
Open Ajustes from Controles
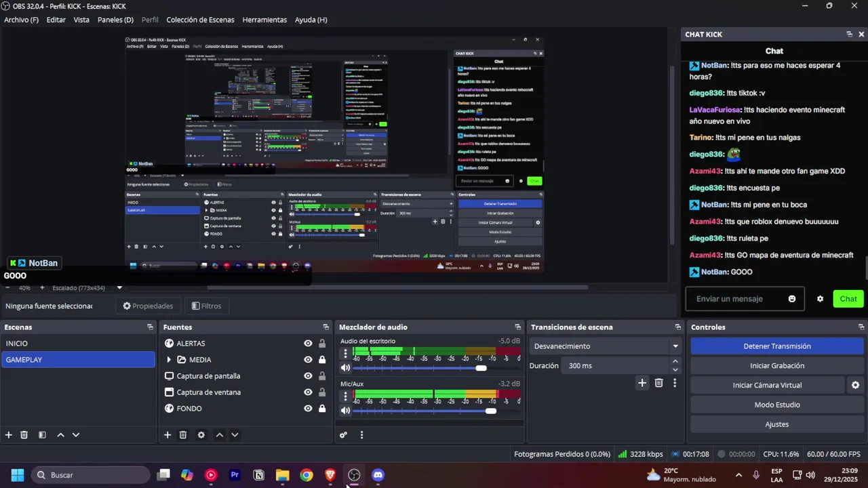tap(777, 424)
